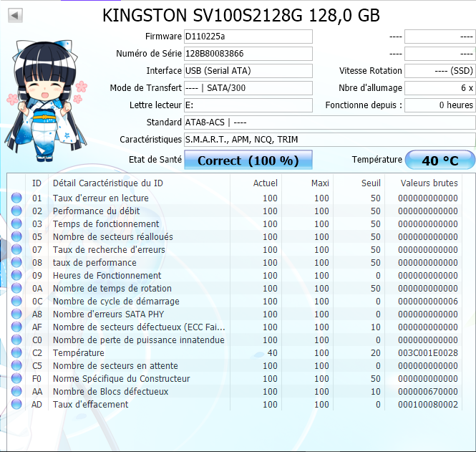Click status orb for Performance du débit
Screen dimensions: 476x452
(16, 211)
